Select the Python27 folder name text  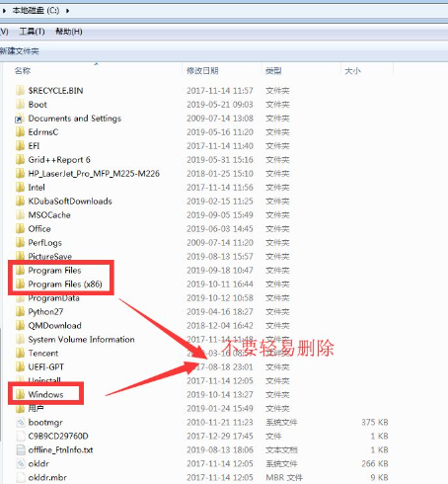(45, 311)
